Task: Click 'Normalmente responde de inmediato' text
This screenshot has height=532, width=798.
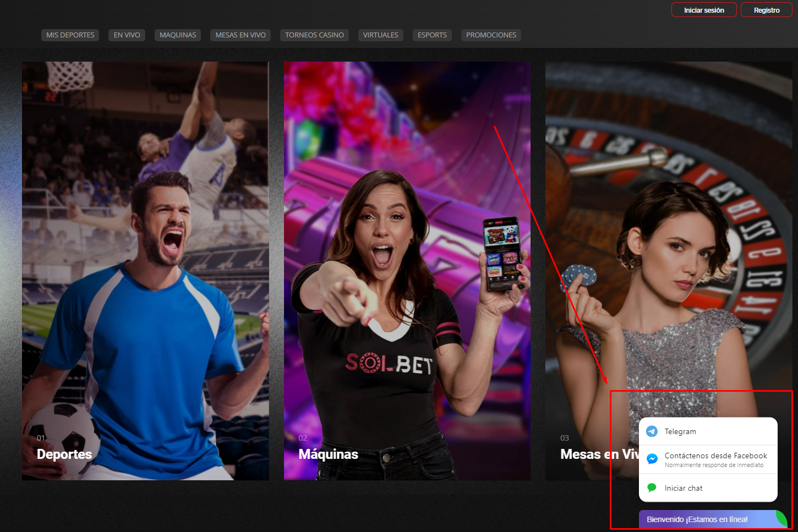Action: pyautogui.click(x=714, y=465)
